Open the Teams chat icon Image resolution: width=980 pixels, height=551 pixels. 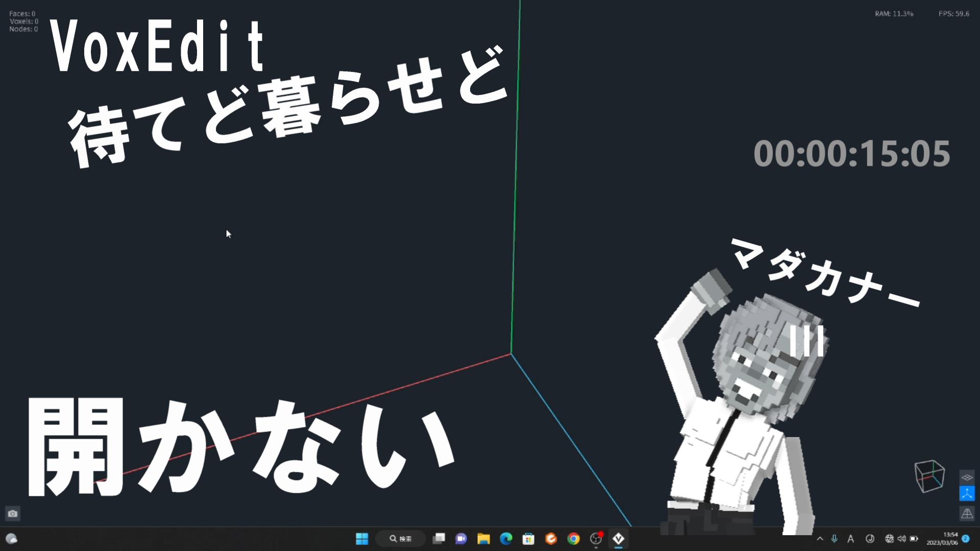tap(461, 539)
